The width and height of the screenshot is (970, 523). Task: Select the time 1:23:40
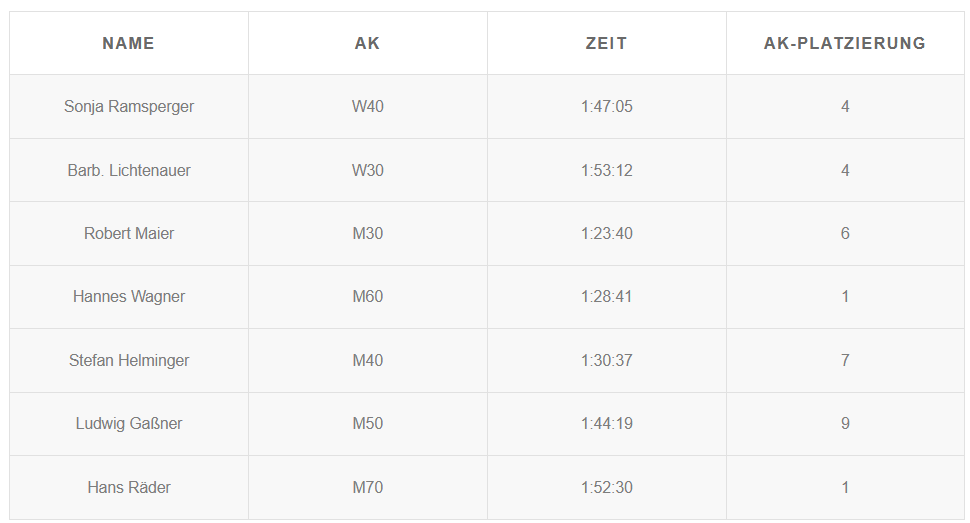607,233
